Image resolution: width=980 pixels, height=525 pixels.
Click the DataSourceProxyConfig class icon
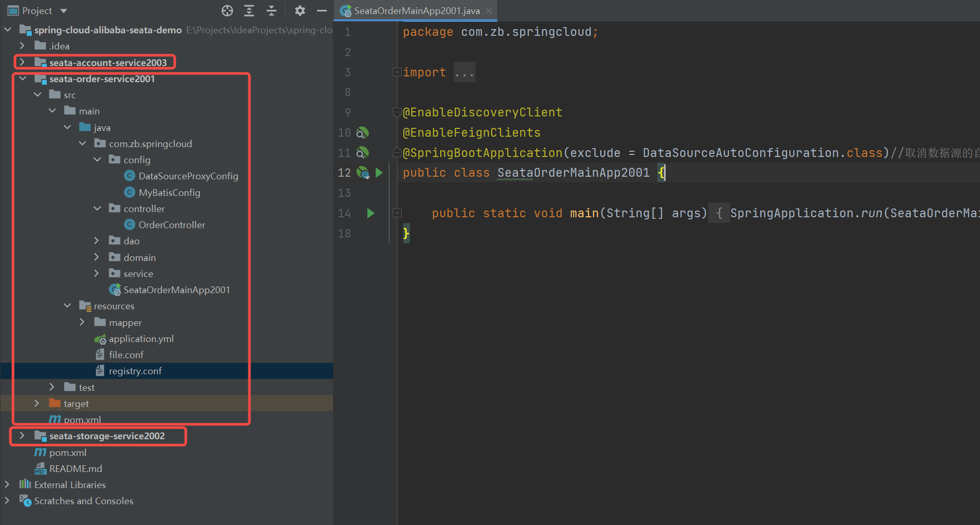[x=130, y=176]
